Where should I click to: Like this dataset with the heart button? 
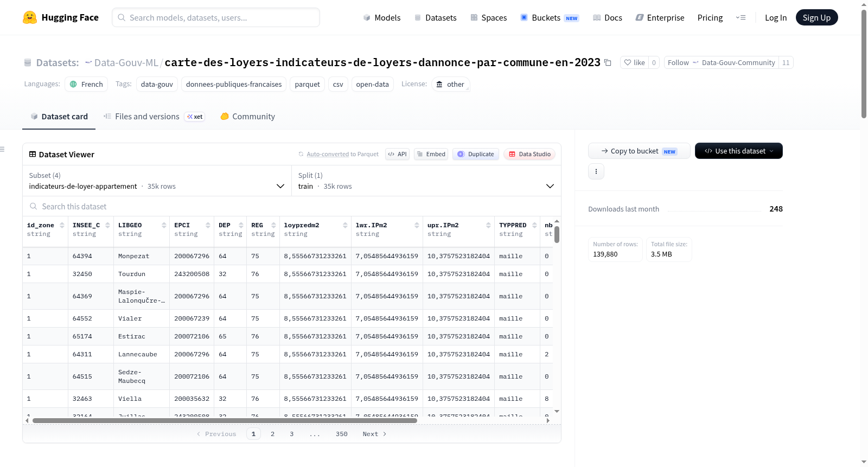click(x=634, y=63)
